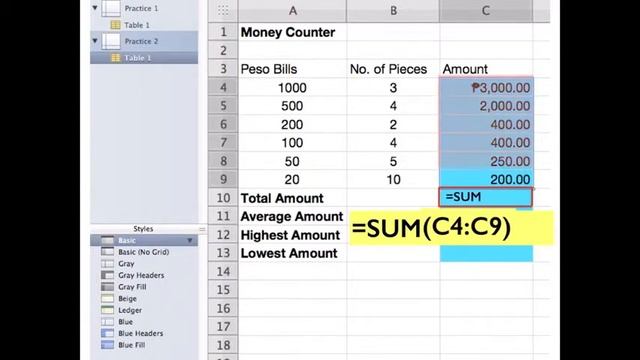The width and height of the screenshot is (640, 360).
Task: Click the 250.00 amount cell
Action: click(x=486, y=161)
